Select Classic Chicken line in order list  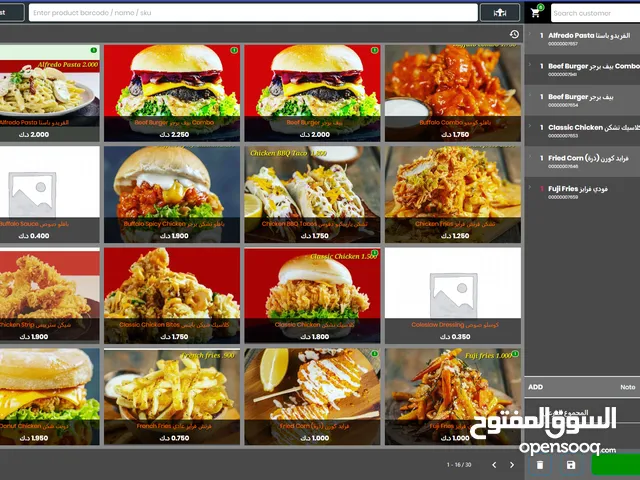point(582,131)
